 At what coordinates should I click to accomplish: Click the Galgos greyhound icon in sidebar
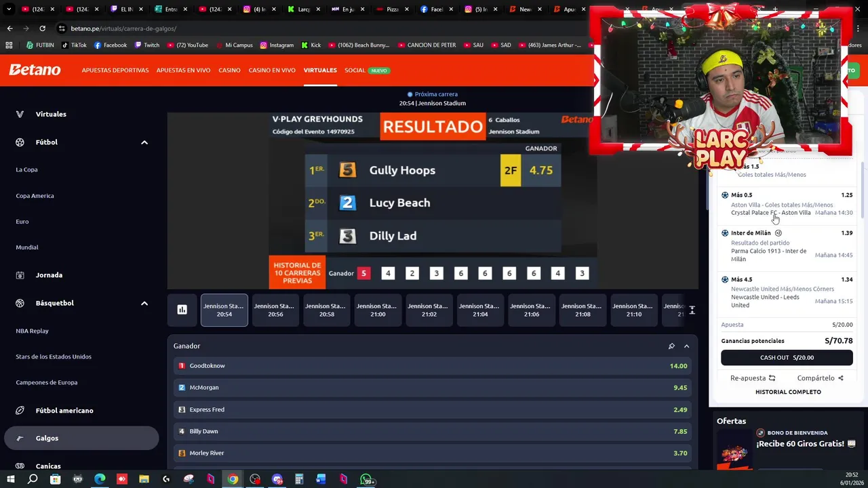[x=20, y=439]
